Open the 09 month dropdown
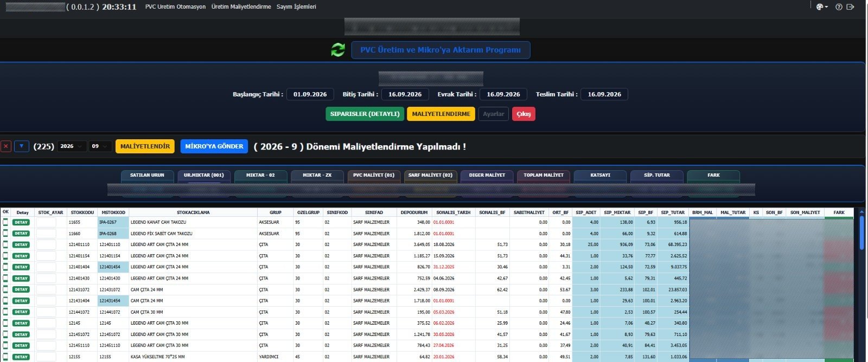The height and width of the screenshot is (362, 868). pyautogui.click(x=100, y=146)
